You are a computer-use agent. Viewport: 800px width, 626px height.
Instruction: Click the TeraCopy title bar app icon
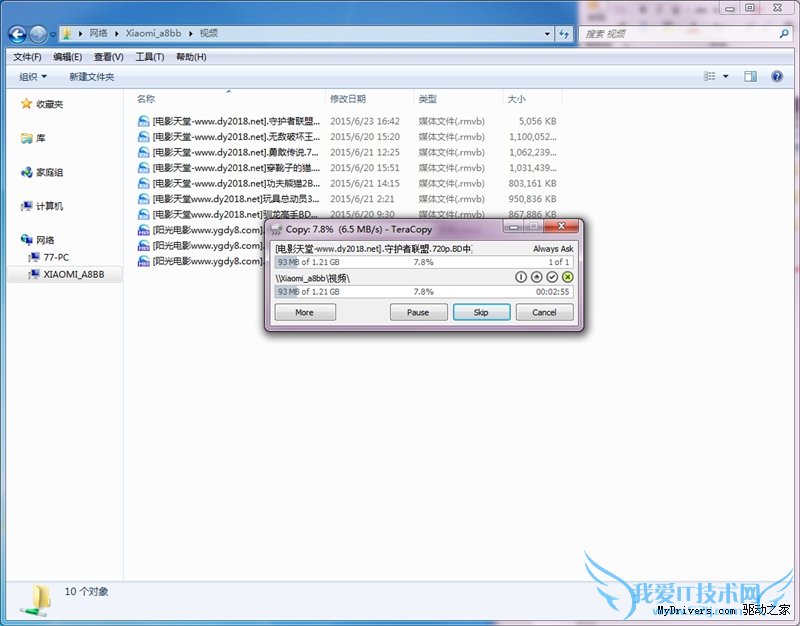pyautogui.click(x=276, y=230)
